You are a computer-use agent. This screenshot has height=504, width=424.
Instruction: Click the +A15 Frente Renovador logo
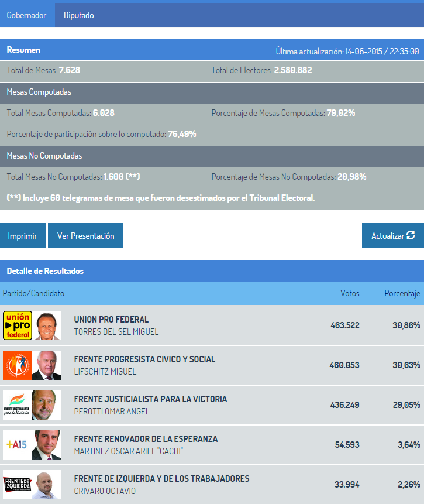click(x=18, y=445)
